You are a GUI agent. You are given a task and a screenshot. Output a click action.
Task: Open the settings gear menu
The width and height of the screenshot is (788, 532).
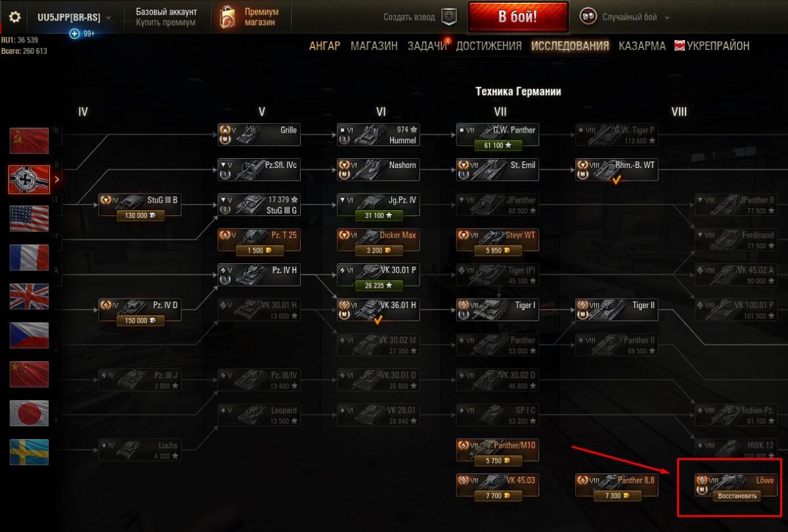pyautogui.click(x=14, y=17)
